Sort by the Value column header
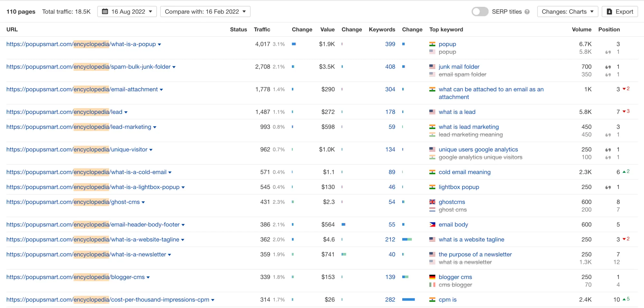 pos(327,29)
